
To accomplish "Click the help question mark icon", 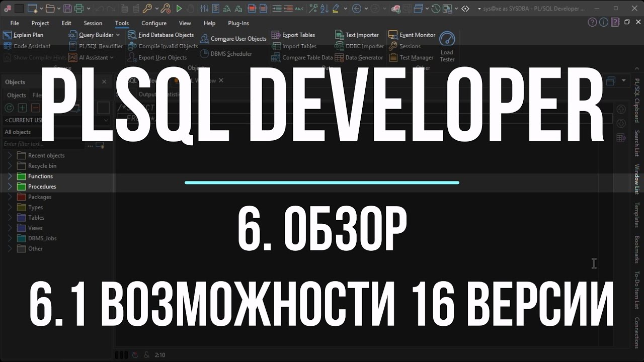I will (593, 23).
